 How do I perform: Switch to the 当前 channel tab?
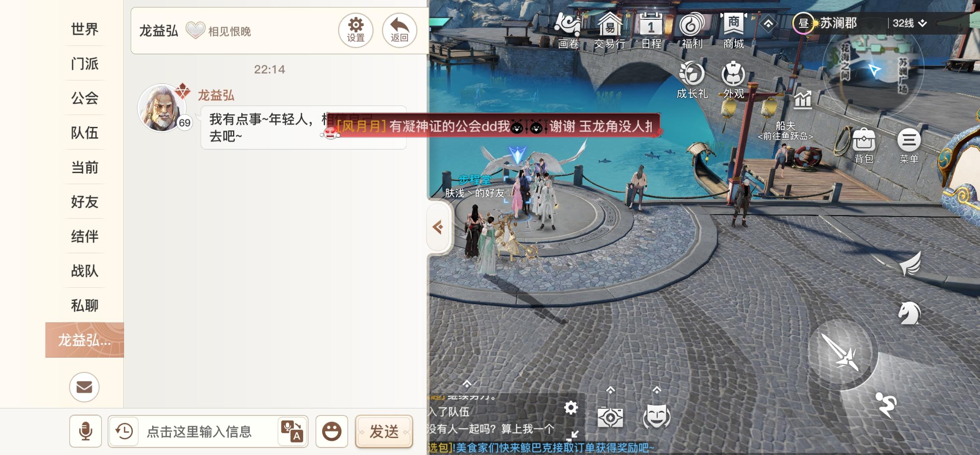tap(85, 167)
